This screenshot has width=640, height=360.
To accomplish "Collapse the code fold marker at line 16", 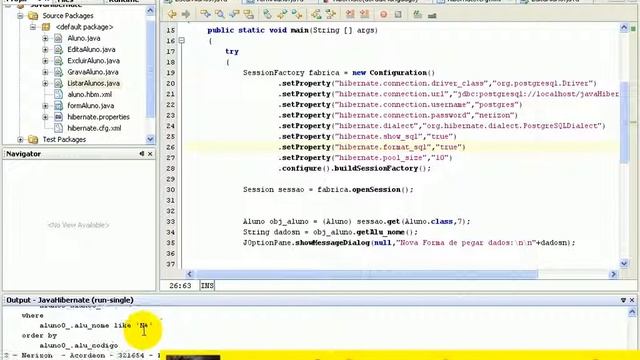I will point(182,40).
